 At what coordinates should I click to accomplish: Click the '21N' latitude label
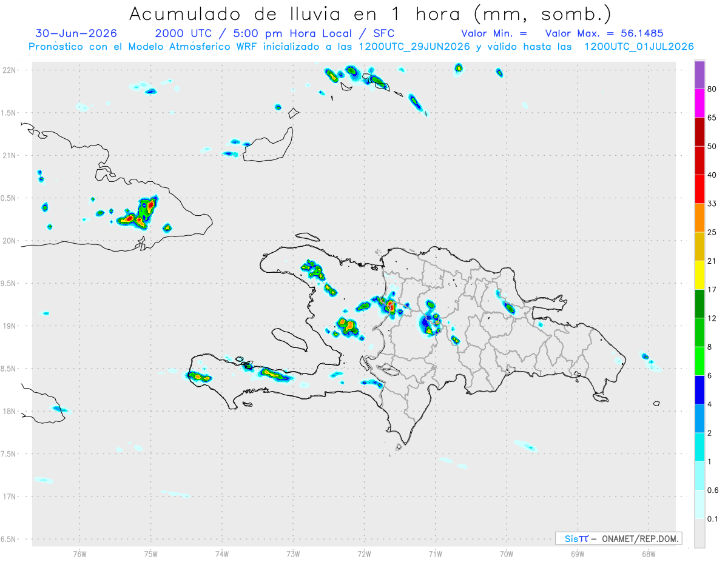(10, 156)
